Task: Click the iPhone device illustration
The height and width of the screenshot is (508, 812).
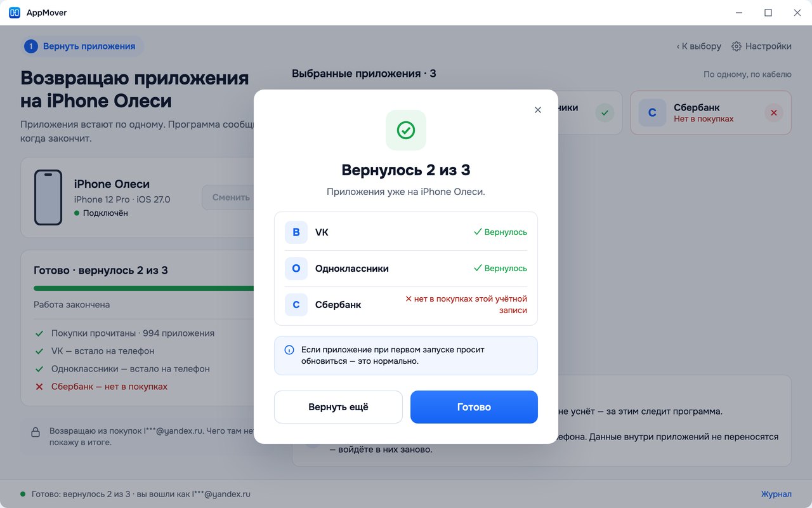Action: [x=48, y=197]
